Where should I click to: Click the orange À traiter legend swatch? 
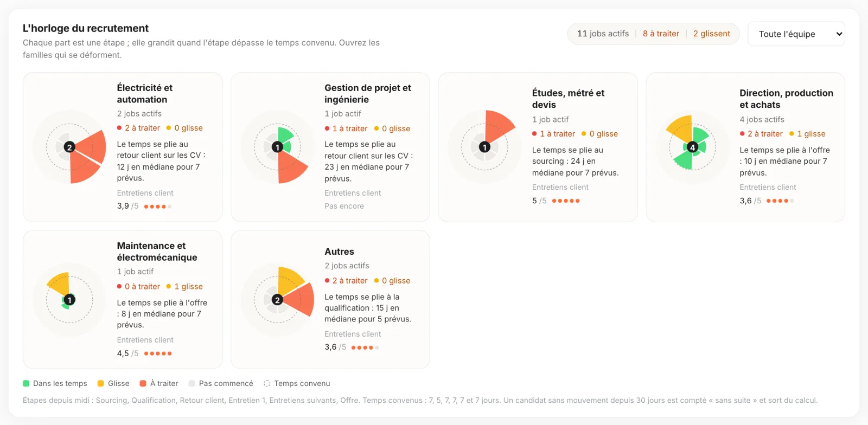(143, 383)
